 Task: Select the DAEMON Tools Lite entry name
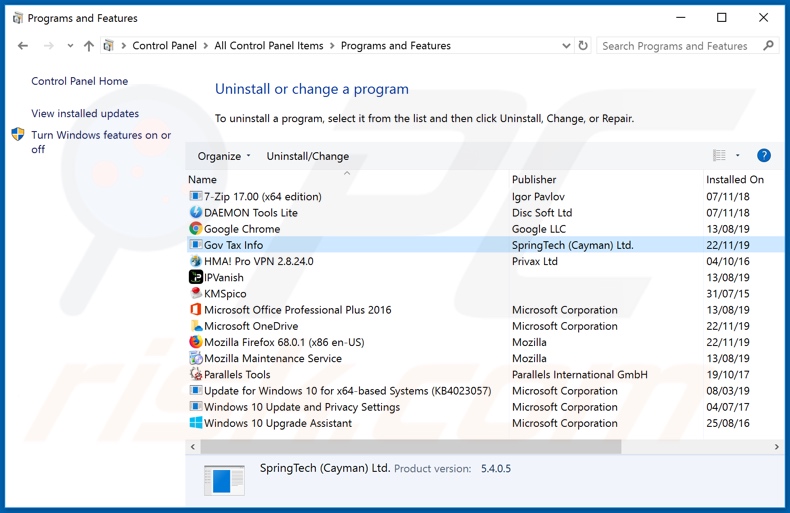coord(250,213)
